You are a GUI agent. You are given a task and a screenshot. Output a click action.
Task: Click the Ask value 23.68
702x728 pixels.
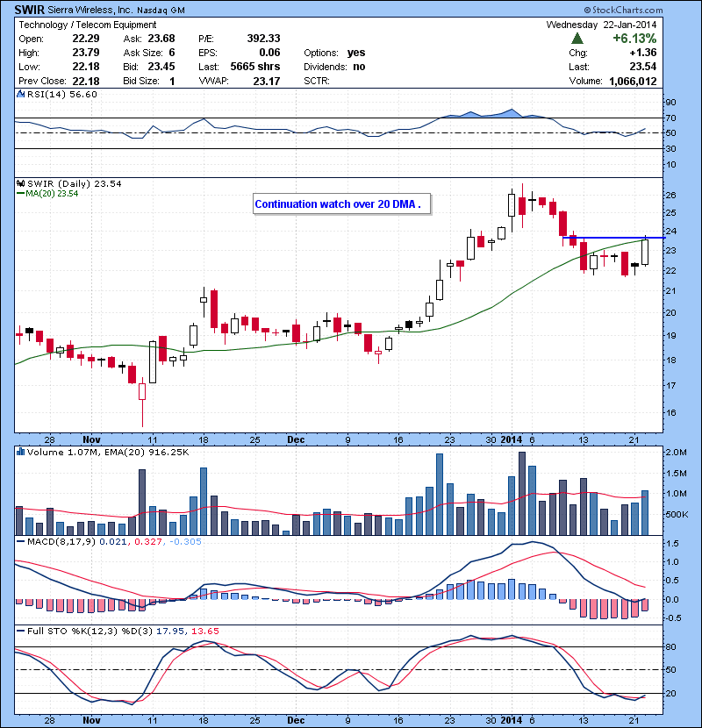pos(161,39)
